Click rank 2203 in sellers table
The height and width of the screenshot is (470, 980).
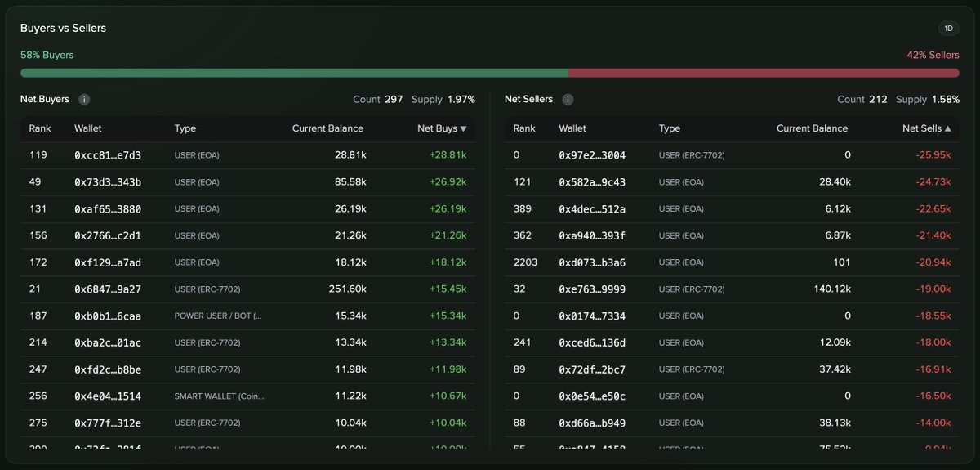(526, 263)
